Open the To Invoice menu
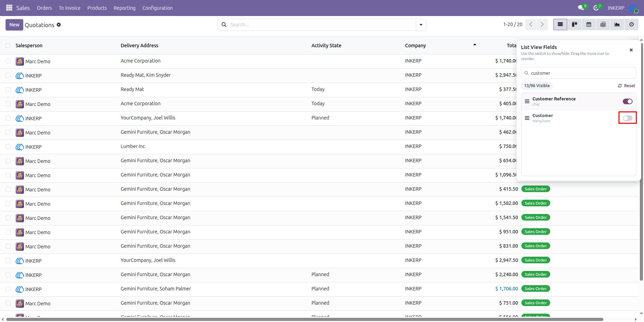 (69, 8)
